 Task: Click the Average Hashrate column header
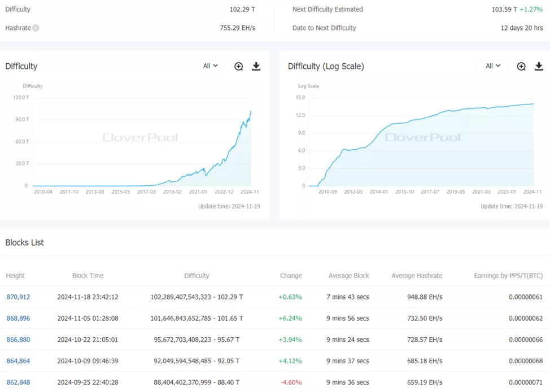(417, 276)
